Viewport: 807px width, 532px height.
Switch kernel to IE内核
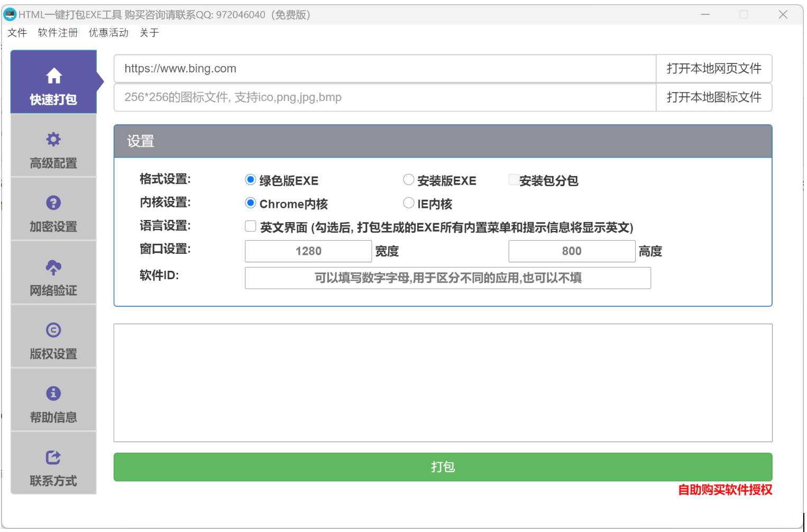(408, 203)
